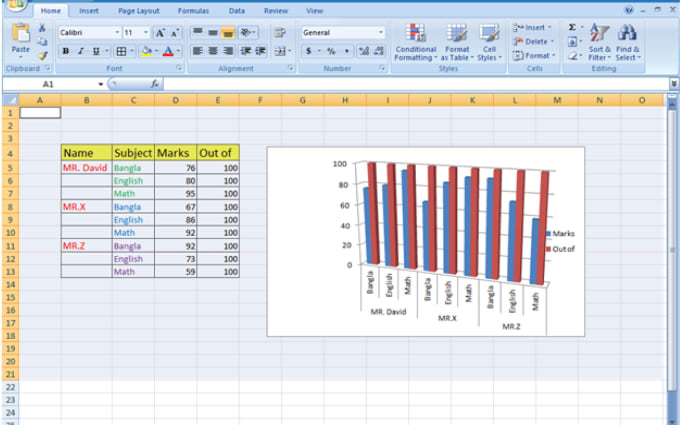680x425 pixels.
Task: Toggle Center text alignment
Action: 212,51
